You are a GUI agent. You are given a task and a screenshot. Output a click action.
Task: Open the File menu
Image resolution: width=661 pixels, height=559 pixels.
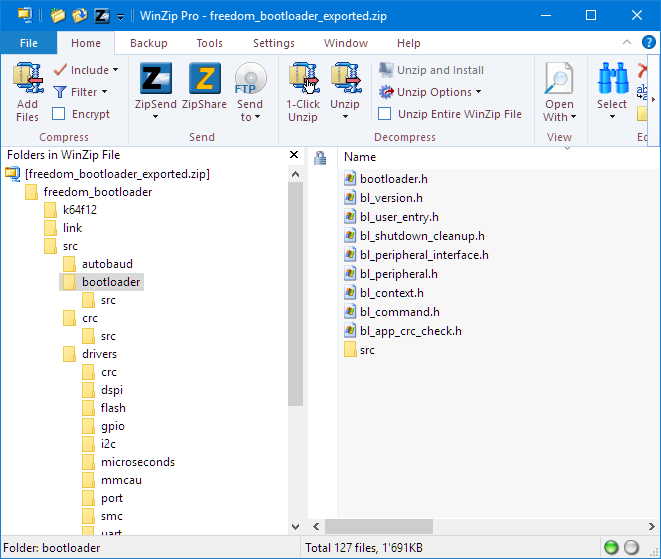pos(28,43)
